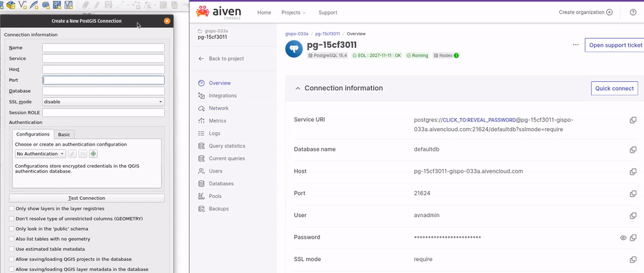
Task: Enable Only show layers in the layer registries
Action: (x=11, y=209)
